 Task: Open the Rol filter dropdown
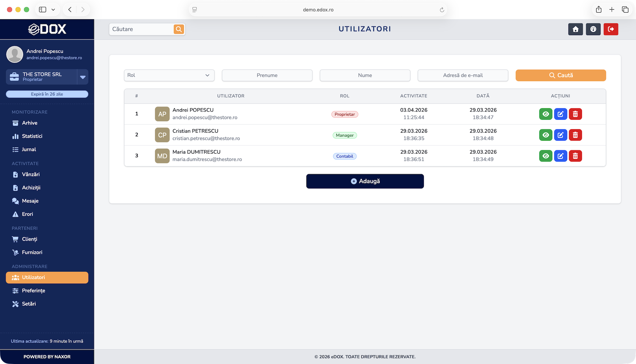pyautogui.click(x=169, y=75)
